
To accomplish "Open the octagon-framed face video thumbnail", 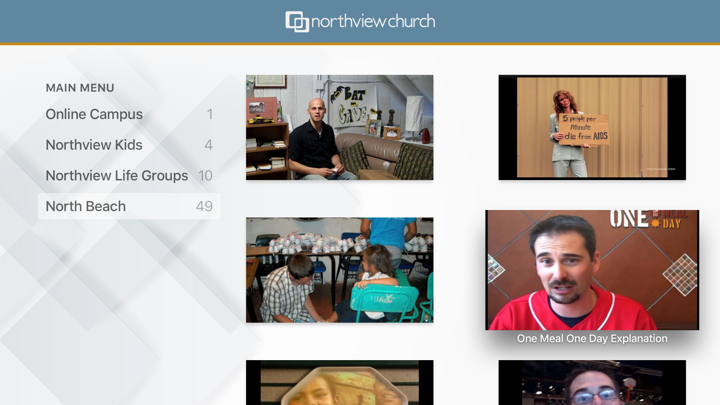I will coord(339,382).
